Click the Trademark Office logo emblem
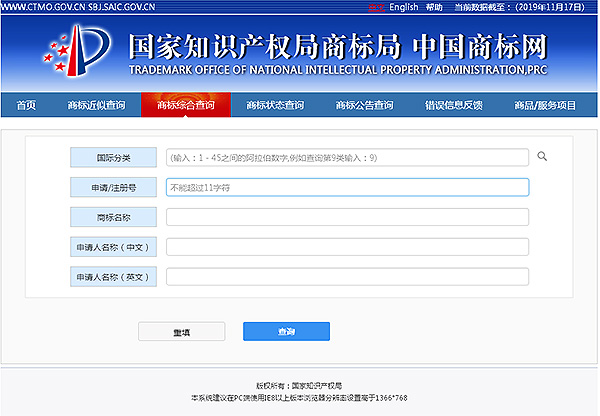 (78, 51)
